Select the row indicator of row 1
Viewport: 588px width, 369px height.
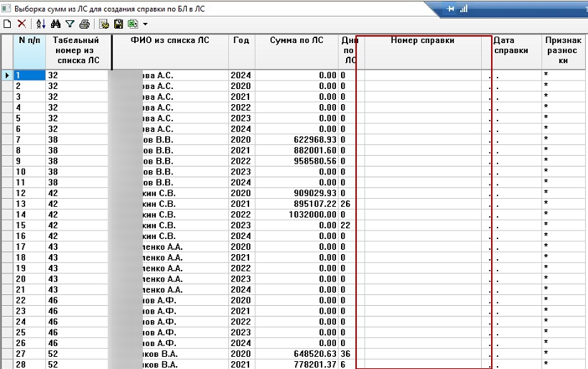click(7, 75)
